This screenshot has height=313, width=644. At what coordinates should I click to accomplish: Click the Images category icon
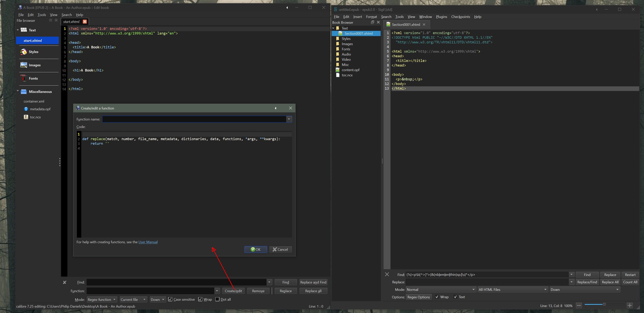pyautogui.click(x=24, y=65)
